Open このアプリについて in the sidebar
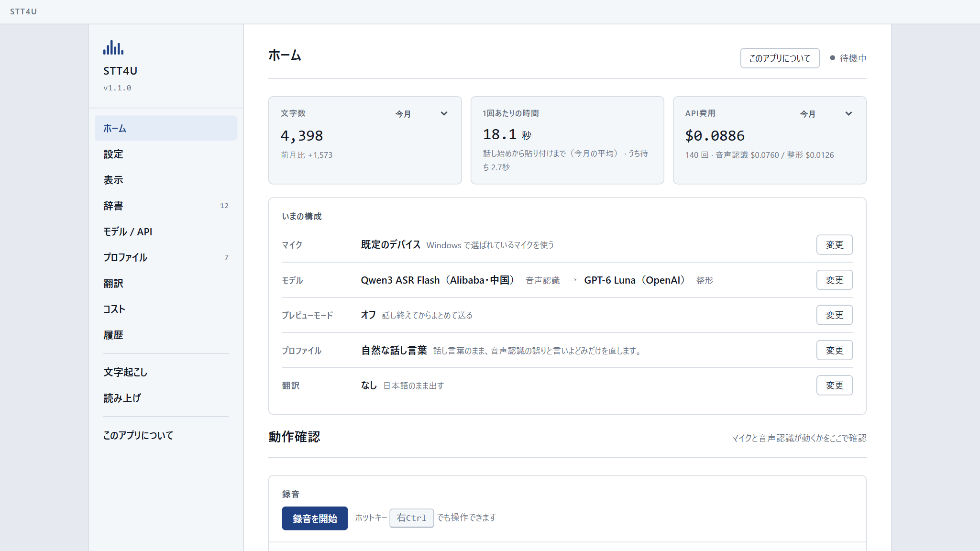Image resolution: width=980 pixels, height=551 pixels. point(166,435)
